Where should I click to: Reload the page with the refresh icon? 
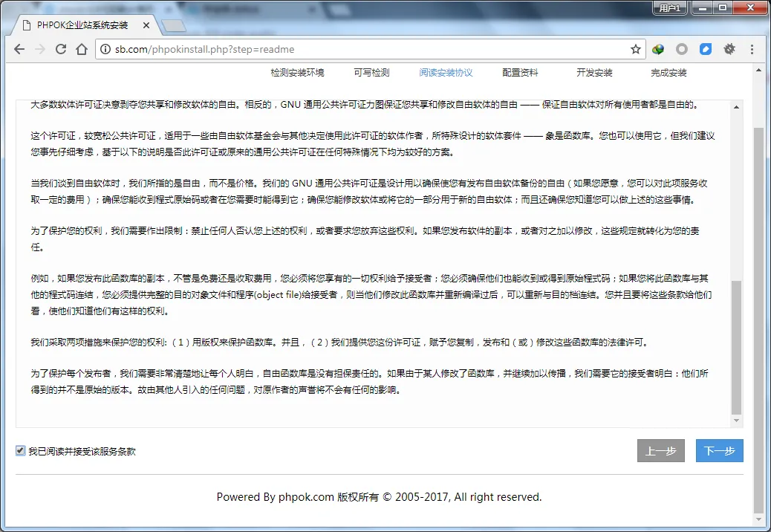click(x=62, y=49)
